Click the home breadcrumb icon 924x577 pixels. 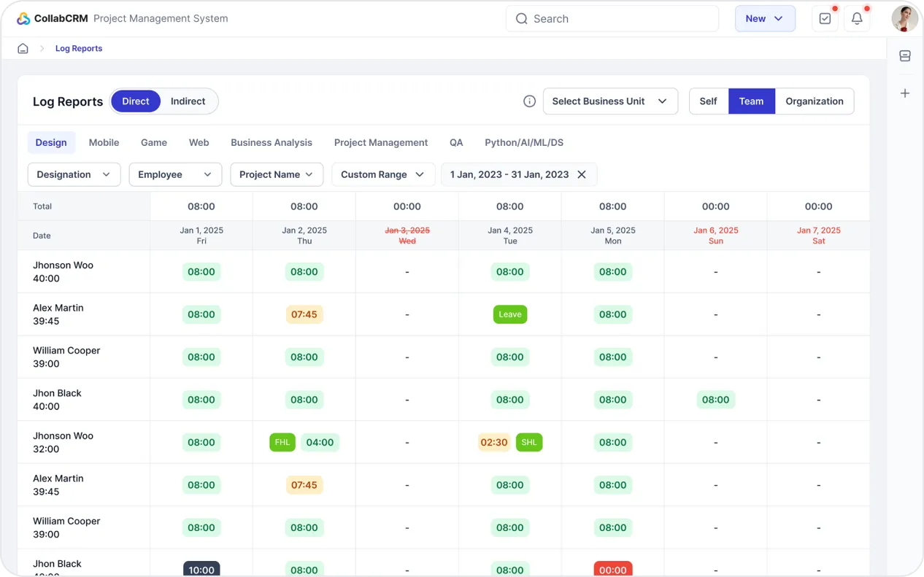click(23, 48)
